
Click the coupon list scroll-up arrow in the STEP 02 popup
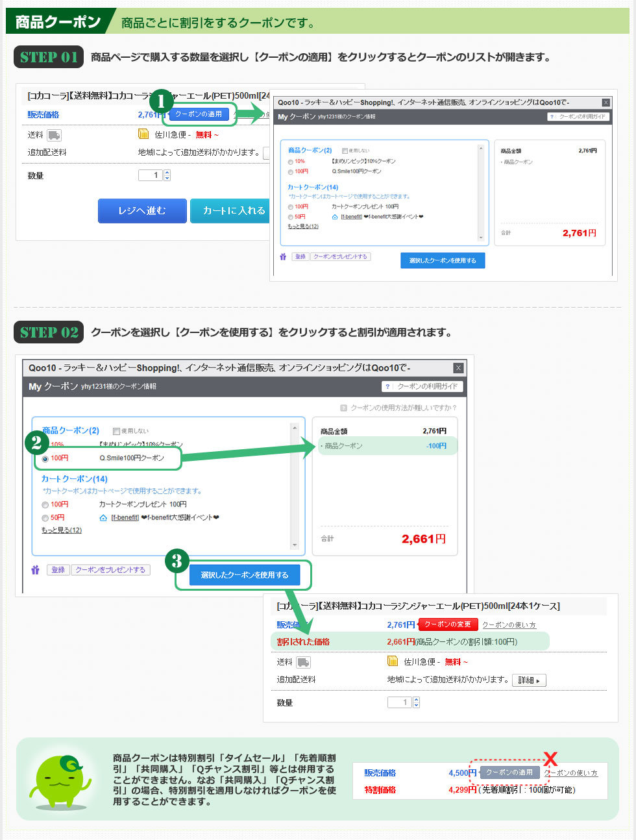[295, 428]
